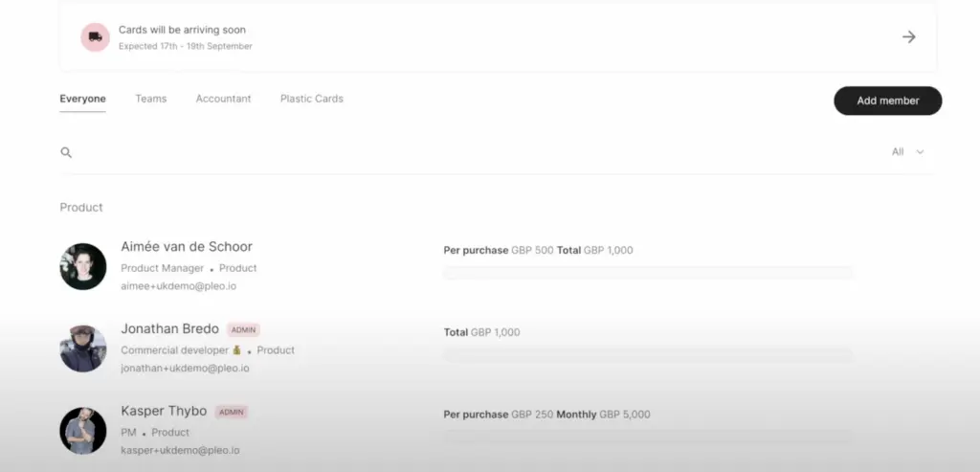The height and width of the screenshot is (472, 980).
Task: Switch to the Teams tab
Action: pos(150,99)
